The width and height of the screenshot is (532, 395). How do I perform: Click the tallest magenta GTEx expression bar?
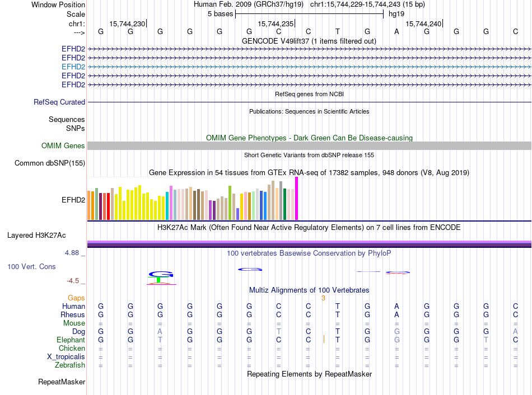point(297,199)
